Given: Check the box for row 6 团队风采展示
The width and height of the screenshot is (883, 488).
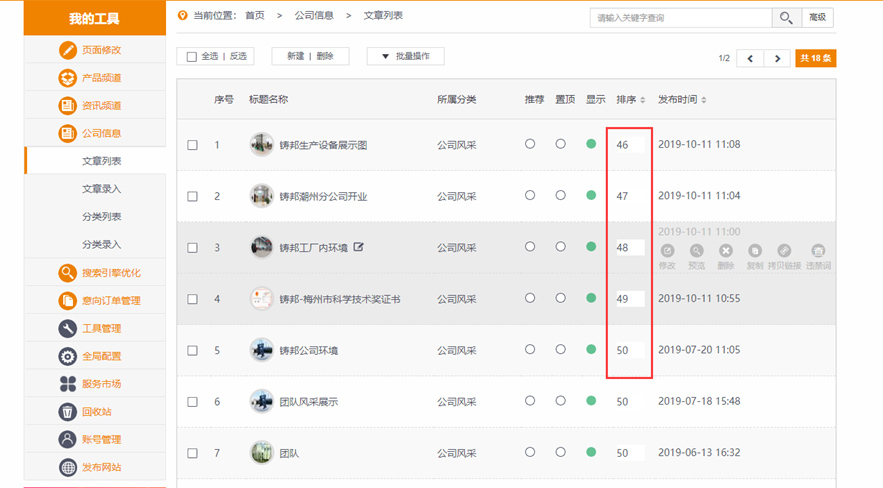Looking at the screenshot, I should (x=193, y=402).
